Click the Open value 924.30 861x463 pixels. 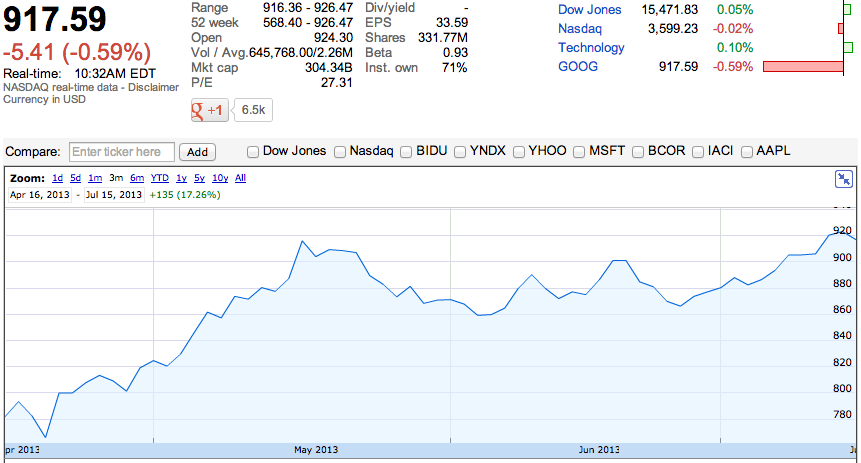click(333, 38)
